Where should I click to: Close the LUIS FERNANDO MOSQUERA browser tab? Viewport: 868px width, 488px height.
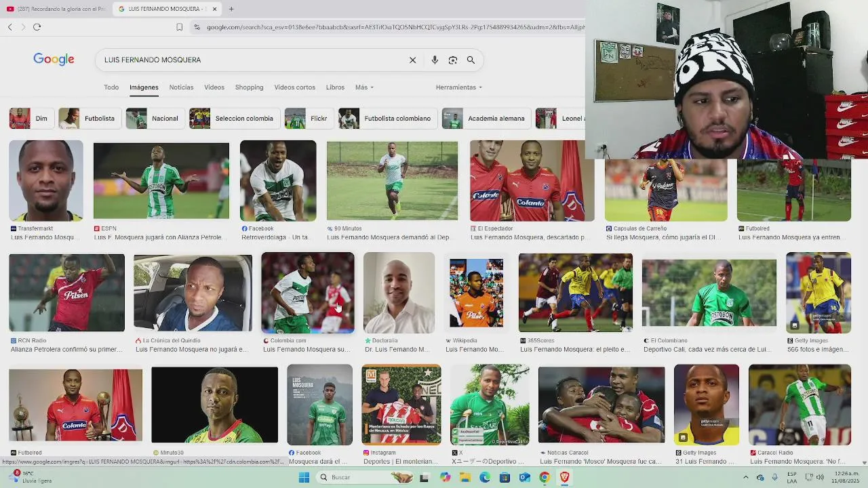[x=214, y=9]
